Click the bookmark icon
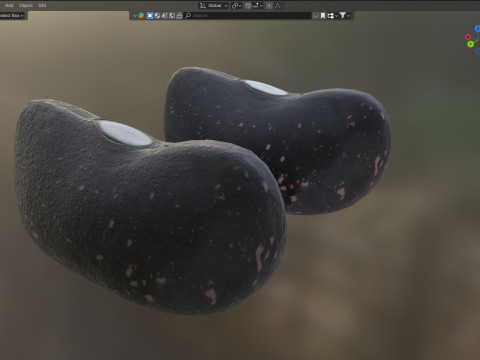The image size is (480, 360). (x=323, y=16)
